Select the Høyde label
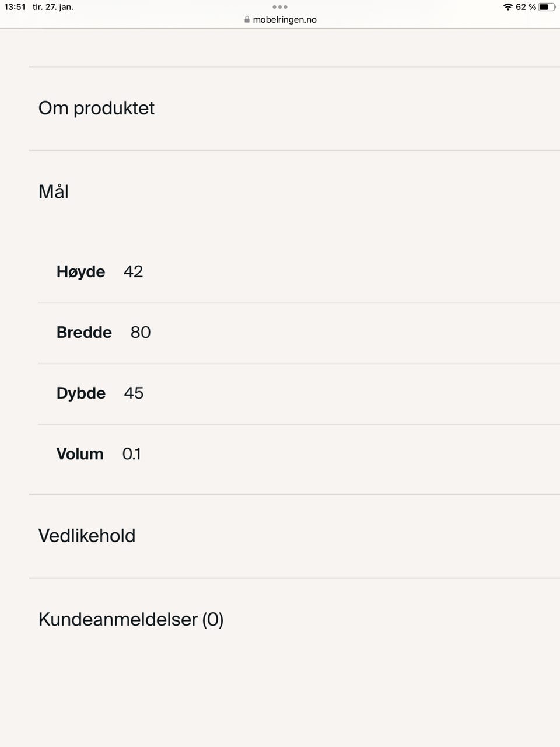This screenshot has height=747, width=560. (x=80, y=271)
